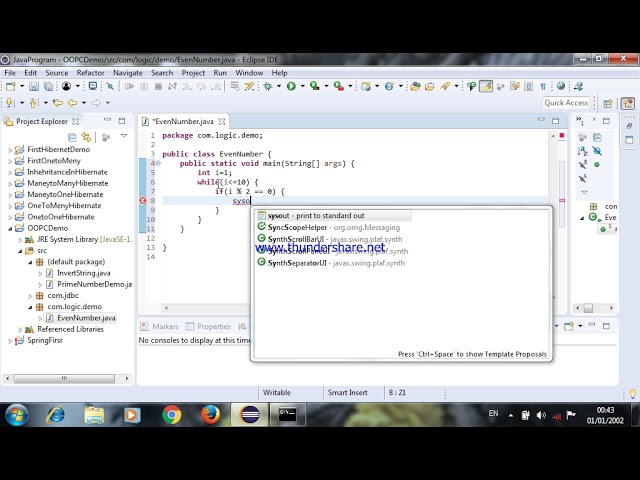Screen dimensions: 640x480
Task: Open the Debug configurations dropdown arrow
Action: point(279,86)
